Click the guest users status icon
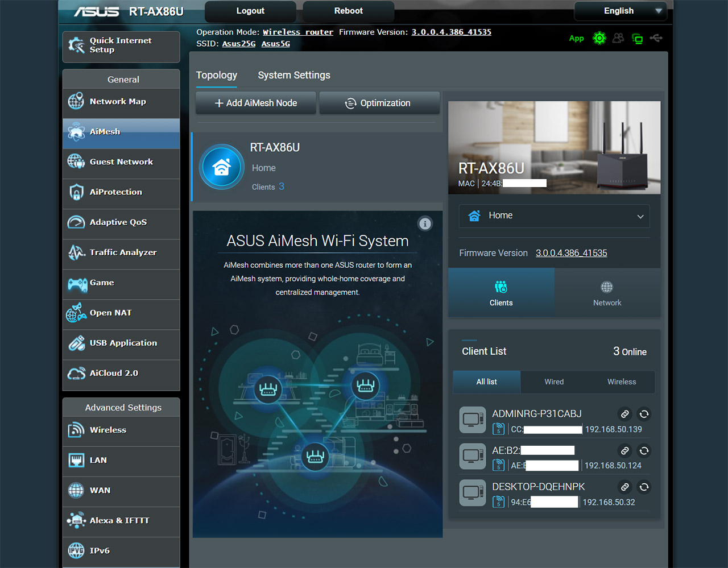Viewport: 728px width, 568px height. (x=618, y=38)
